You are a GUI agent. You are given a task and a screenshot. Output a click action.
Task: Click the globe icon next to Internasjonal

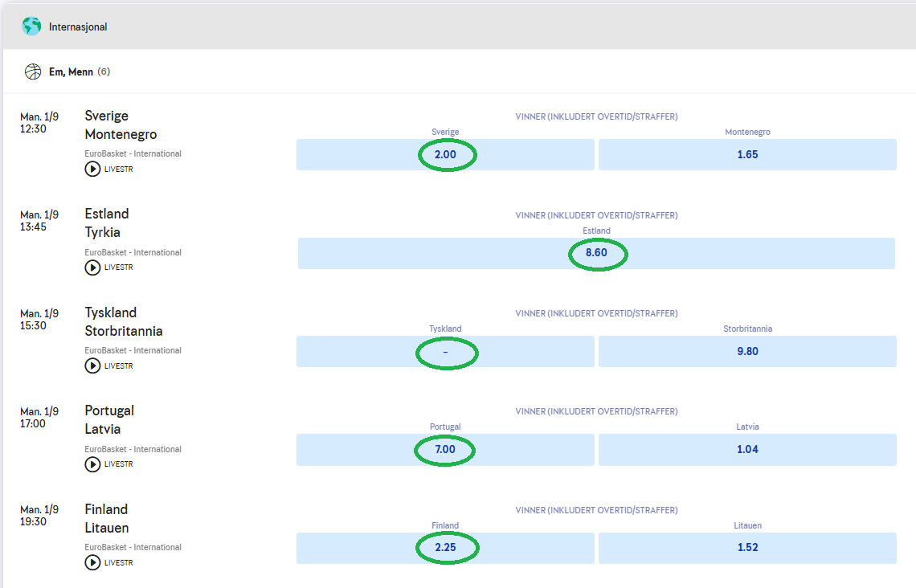(31, 27)
